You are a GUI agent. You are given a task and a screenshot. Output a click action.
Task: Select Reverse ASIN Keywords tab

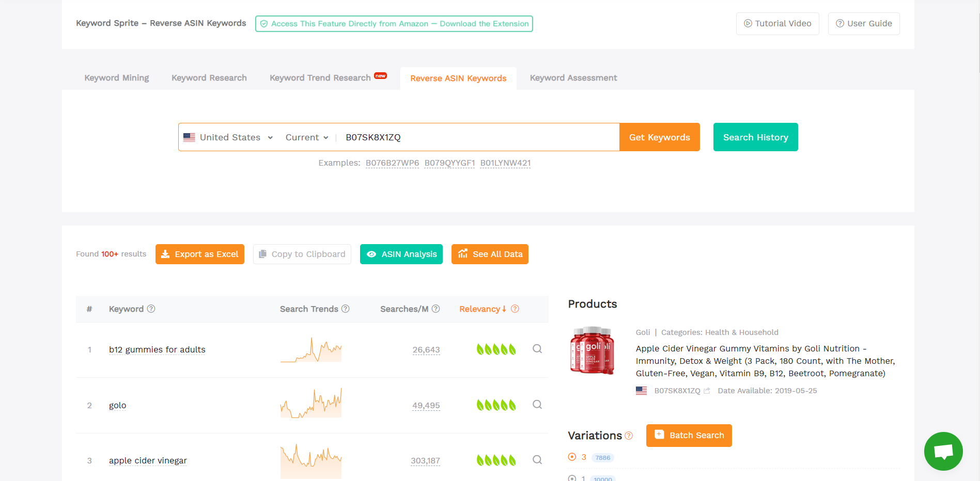point(458,78)
